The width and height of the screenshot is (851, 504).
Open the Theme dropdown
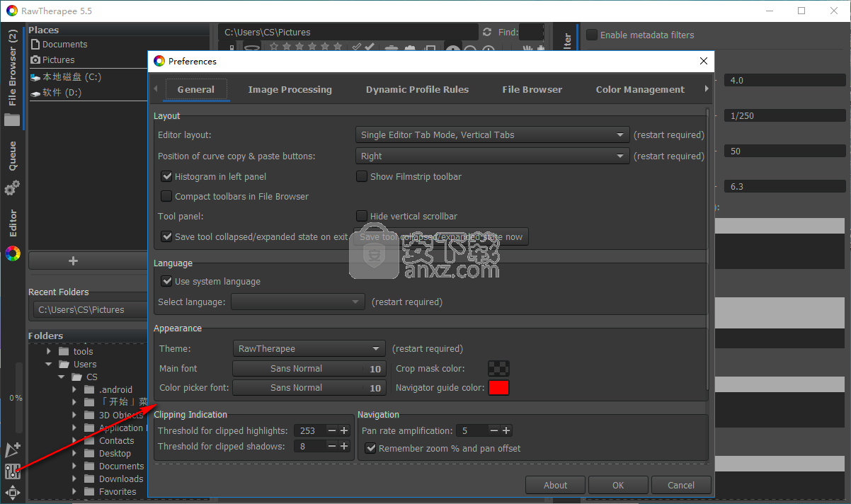pyautogui.click(x=309, y=348)
